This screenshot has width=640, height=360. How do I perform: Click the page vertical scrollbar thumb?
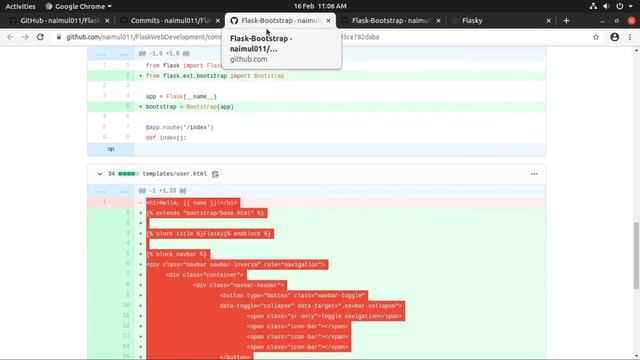636,256
